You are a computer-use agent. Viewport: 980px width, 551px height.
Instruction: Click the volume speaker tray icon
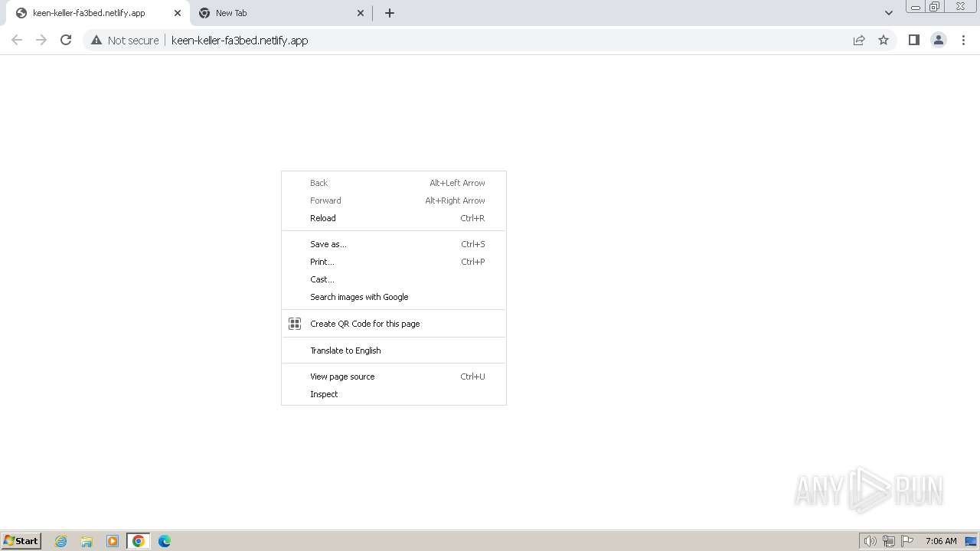[871, 541]
